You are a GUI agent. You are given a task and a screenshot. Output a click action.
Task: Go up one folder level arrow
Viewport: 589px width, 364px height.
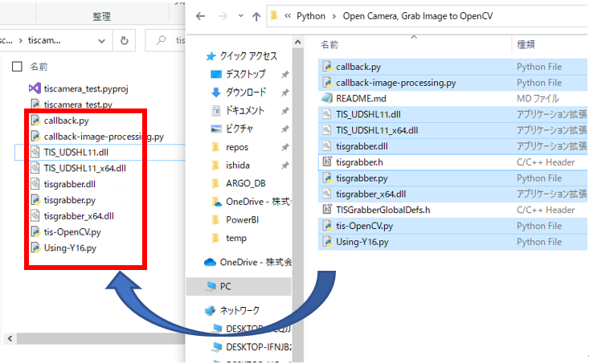pos(256,16)
